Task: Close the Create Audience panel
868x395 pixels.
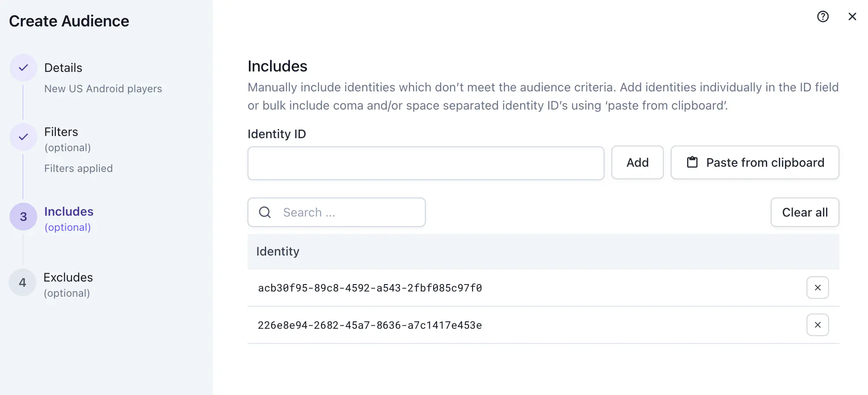Action: click(x=852, y=16)
